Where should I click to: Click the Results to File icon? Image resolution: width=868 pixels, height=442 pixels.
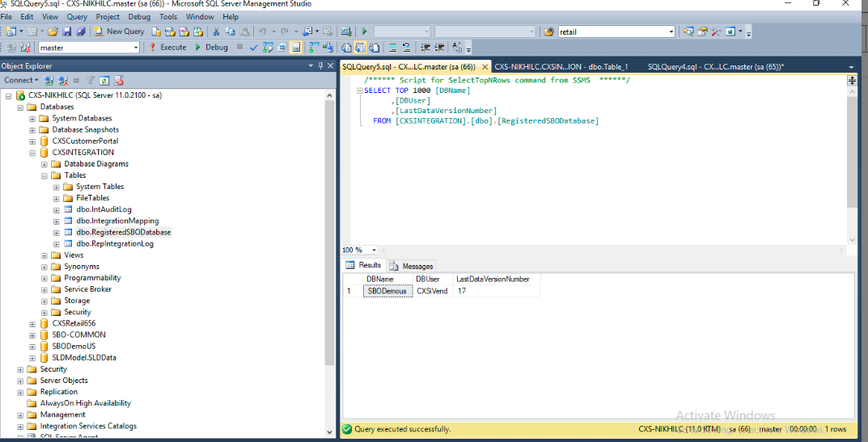click(x=375, y=48)
